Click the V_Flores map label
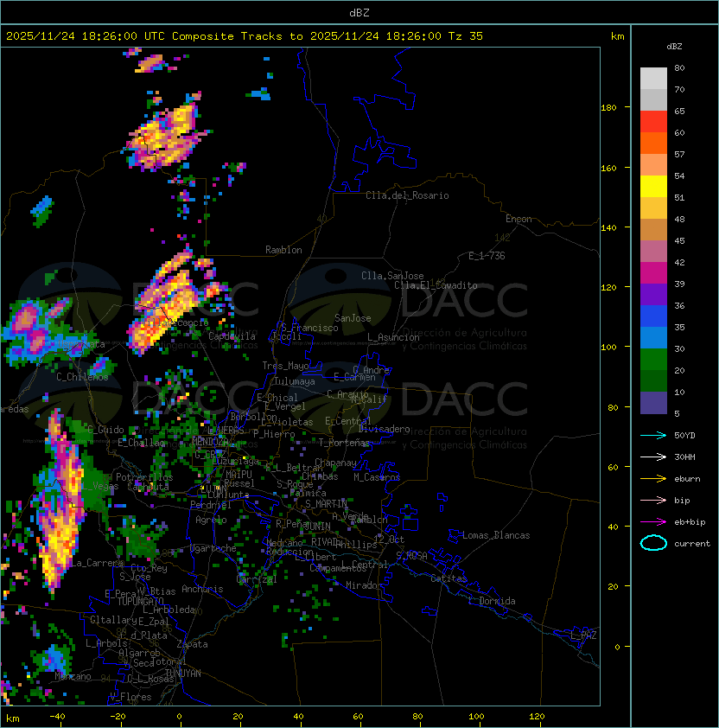Image resolution: width=719 pixels, height=728 pixels. click(130, 697)
